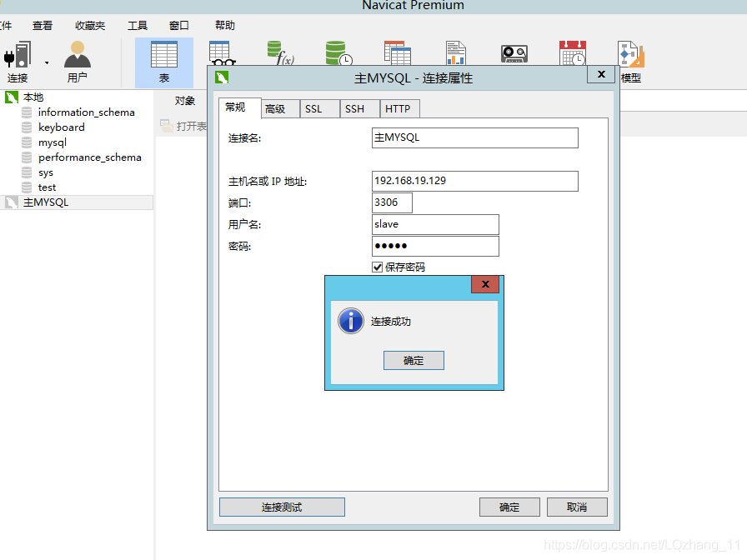The image size is (747, 560).
Task: Select sys database in tree
Action: 46,172
